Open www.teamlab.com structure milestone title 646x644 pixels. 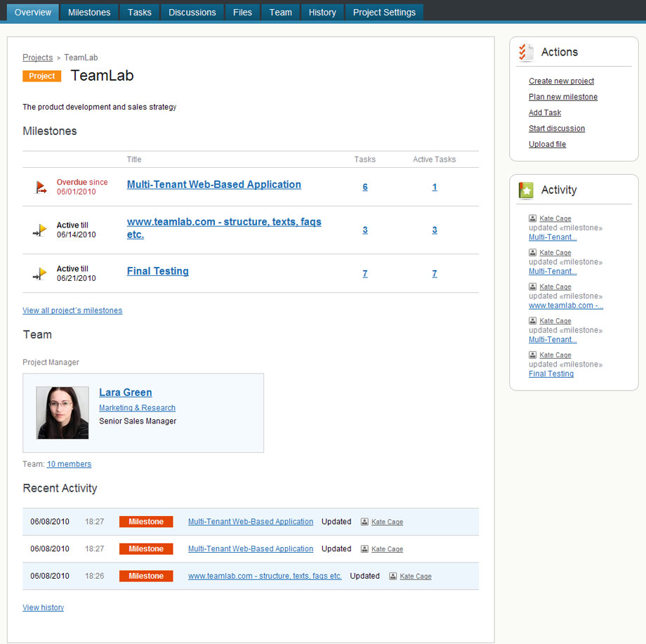tap(224, 228)
